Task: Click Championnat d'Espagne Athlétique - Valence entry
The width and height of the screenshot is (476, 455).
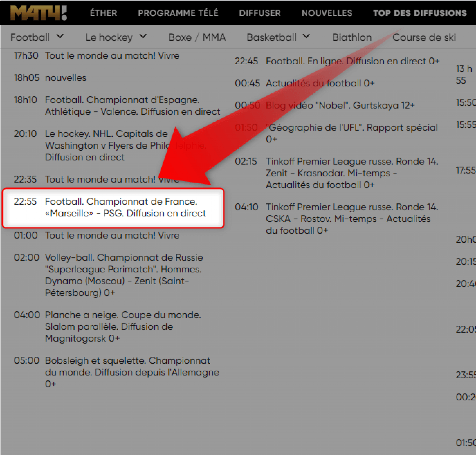Action: [117, 105]
